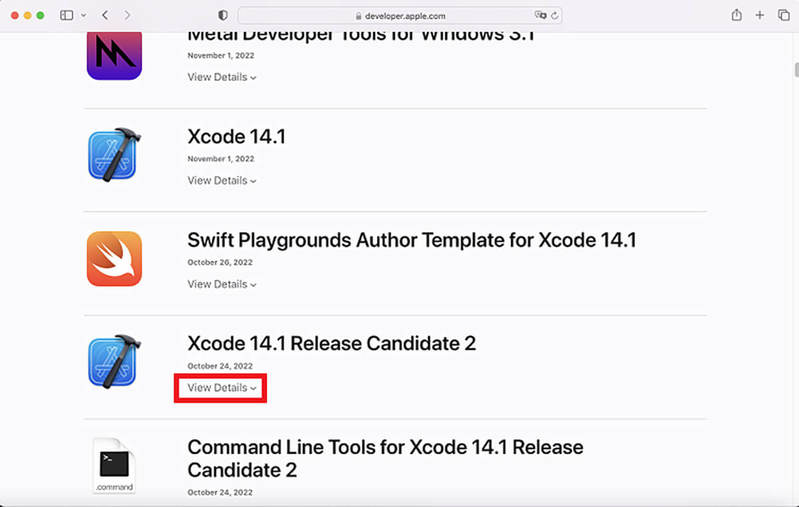This screenshot has width=799, height=507.
Task: Go back to previous page
Action: click(105, 15)
